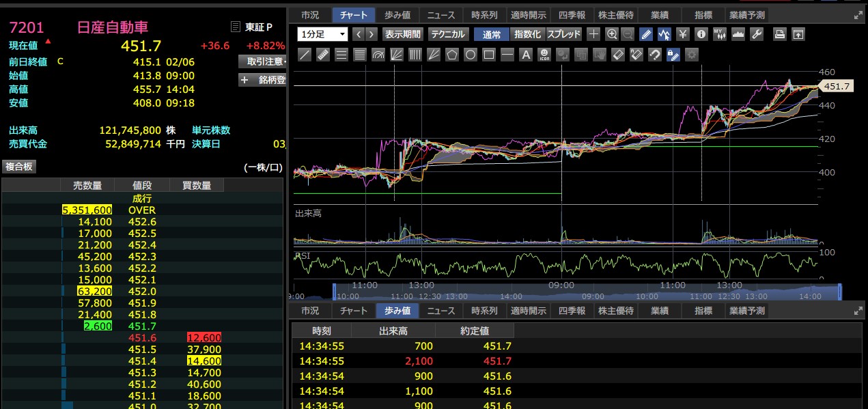This screenshot has height=409, width=868.
Task: Enable the crosshair cursor on the chart
Action: [594, 34]
